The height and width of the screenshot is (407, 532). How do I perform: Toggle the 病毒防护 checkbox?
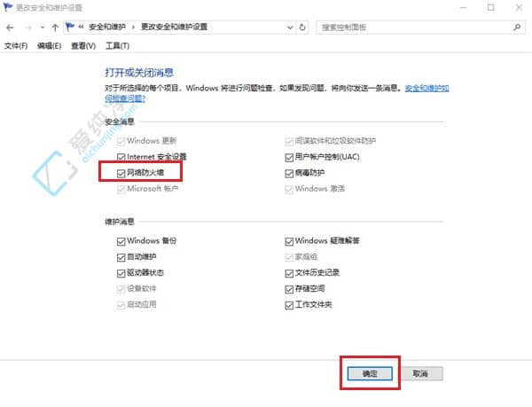point(289,174)
